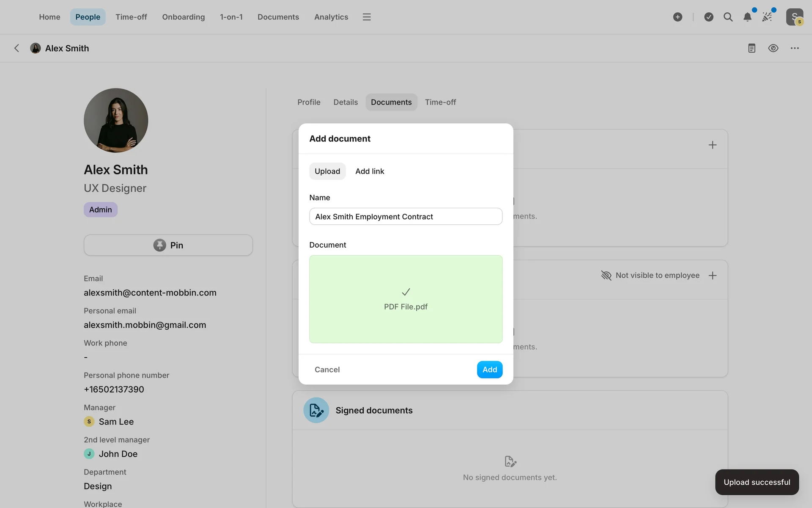Screen dimensions: 812x508
Task: Open the user avatar menu at top right
Action: tap(794, 17)
